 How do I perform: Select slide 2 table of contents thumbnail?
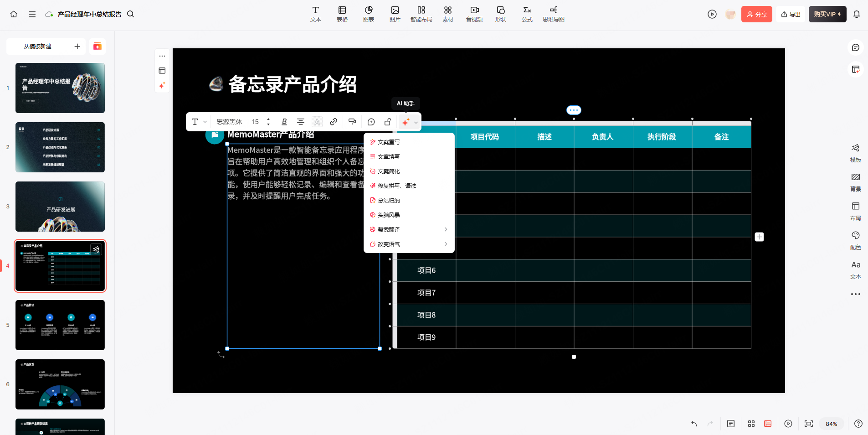click(60, 147)
